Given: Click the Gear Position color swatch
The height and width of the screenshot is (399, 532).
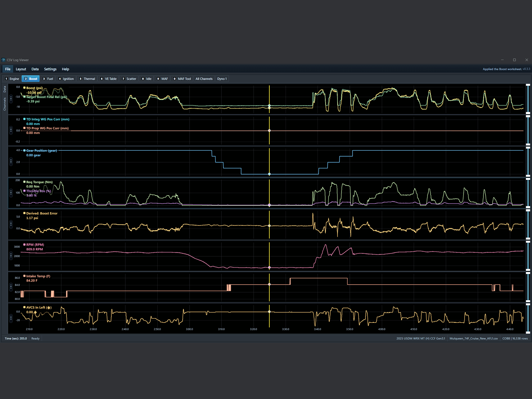Looking at the screenshot, I should 24,150.
